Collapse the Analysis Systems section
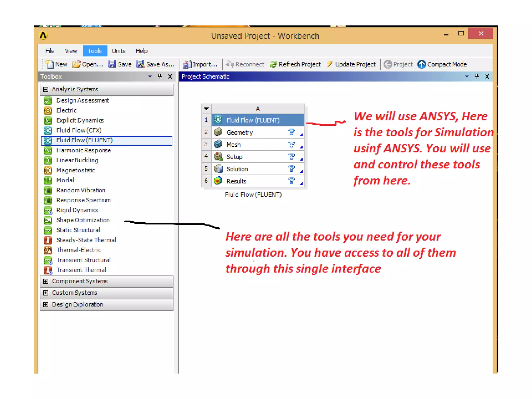The height and width of the screenshot is (399, 532). [46, 89]
